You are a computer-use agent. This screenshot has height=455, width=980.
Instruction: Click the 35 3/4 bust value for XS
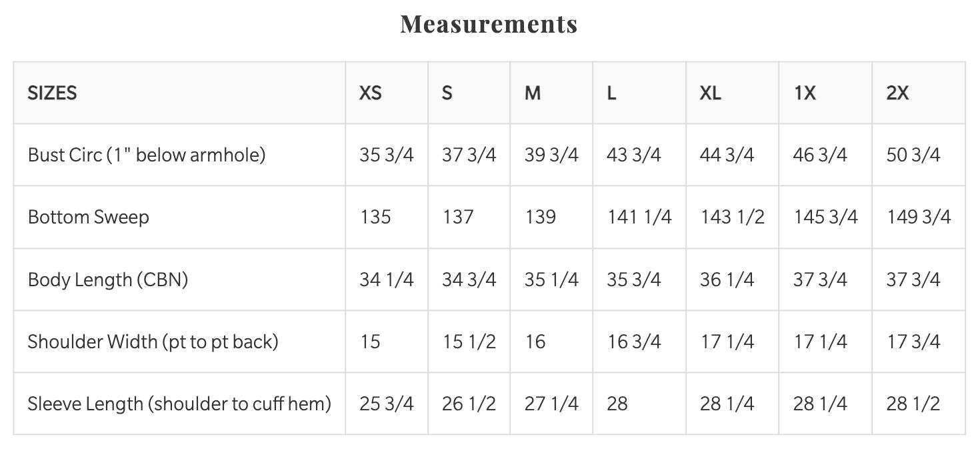pos(387,155)
